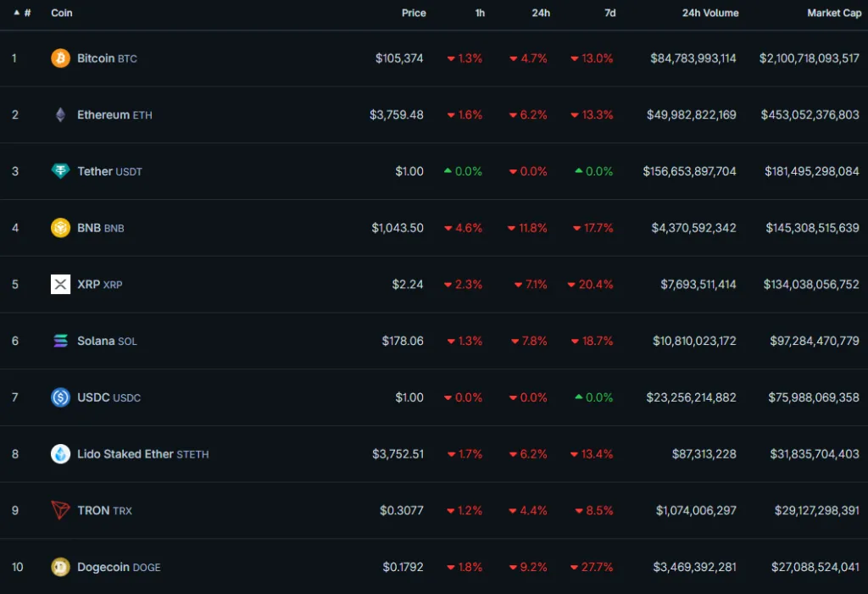Sort by 24h Volume column
This screenshot has height=594, width=868.
[x=709, y=13]
